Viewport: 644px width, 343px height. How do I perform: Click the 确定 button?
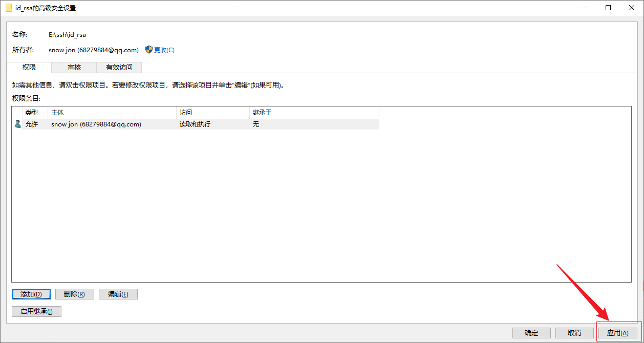pos(531,332)
